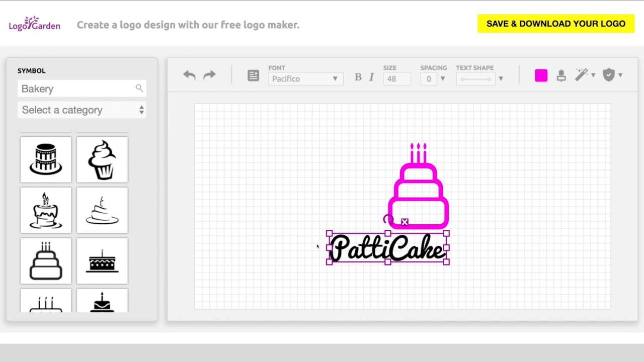Open the text alignment panel icon
Image resolution: width=644 pixels, height=362 pixels.
253,75
